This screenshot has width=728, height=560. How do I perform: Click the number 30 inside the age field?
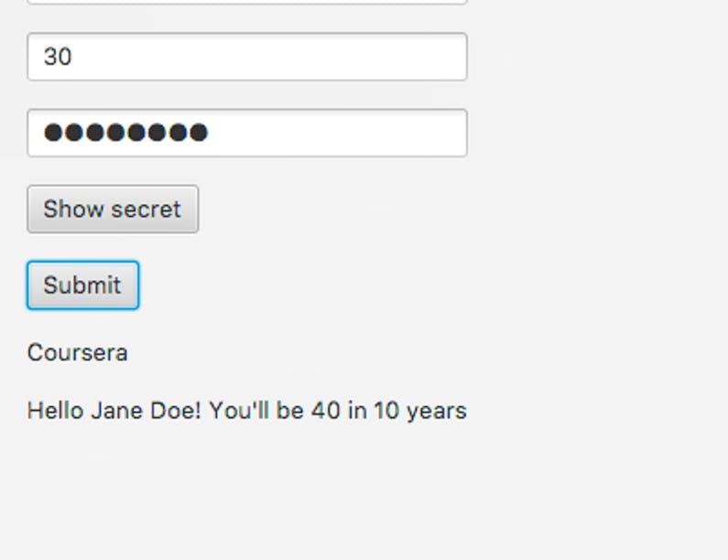58,57
